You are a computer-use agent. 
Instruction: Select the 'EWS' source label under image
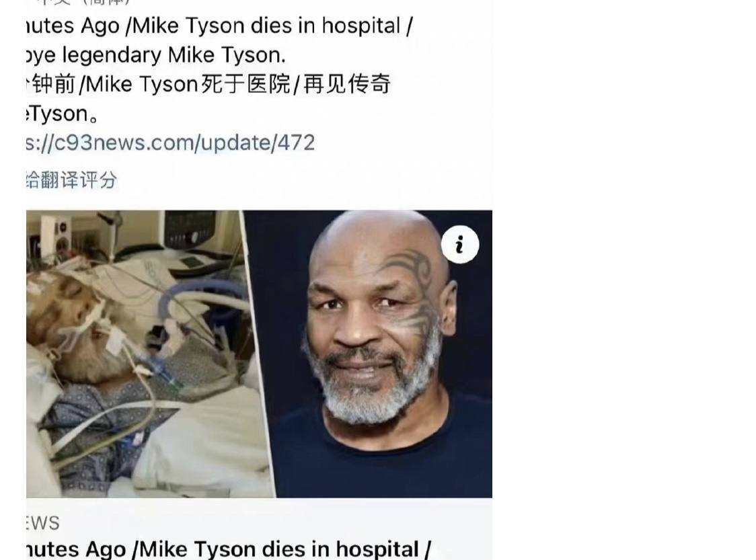pyautogui.click(x=43, y=523)
